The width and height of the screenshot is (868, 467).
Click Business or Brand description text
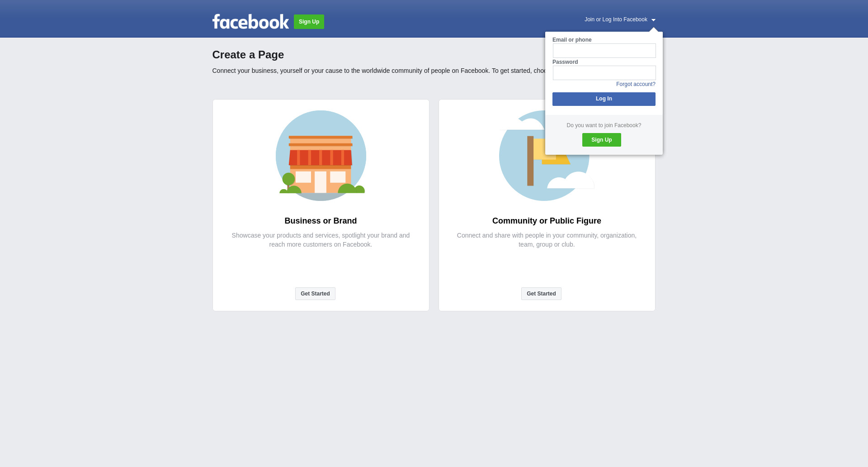[x=321, y=240]
